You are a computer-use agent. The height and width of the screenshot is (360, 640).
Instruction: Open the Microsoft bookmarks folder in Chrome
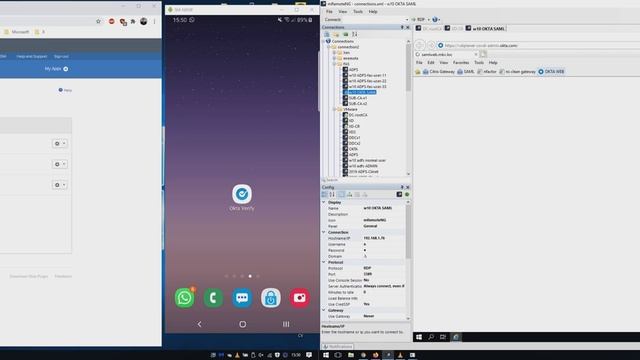pos(17,32)
